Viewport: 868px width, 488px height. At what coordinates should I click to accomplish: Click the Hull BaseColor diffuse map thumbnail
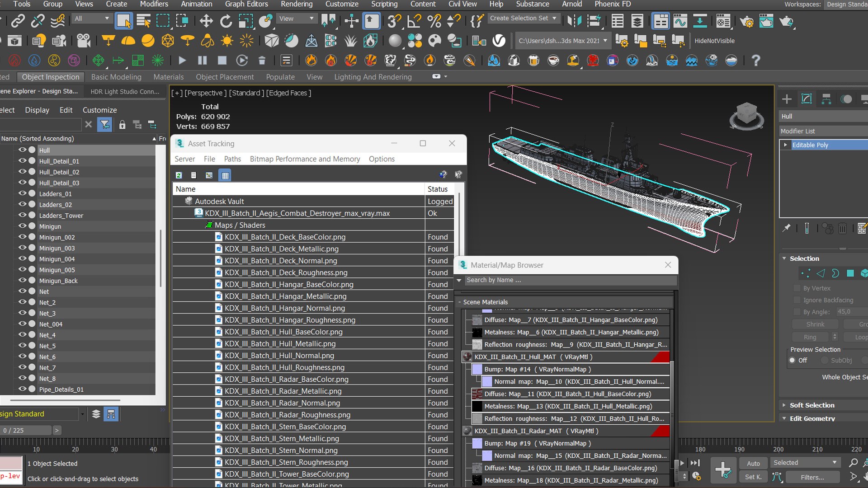(477, 394)
